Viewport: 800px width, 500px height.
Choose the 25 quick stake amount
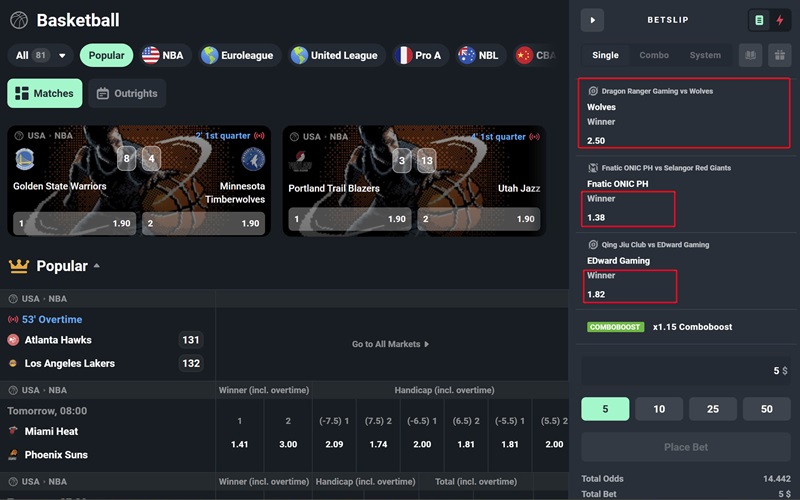[712, 409]
